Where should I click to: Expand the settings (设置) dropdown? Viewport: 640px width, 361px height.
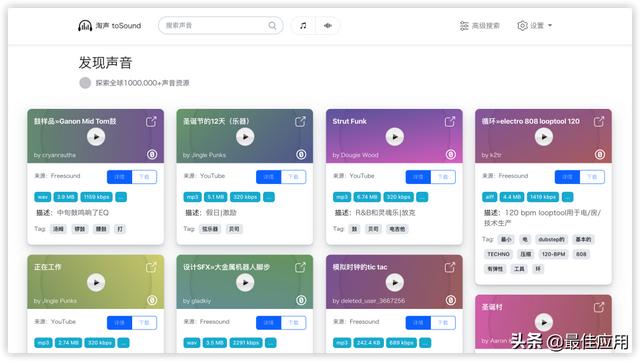534,26
